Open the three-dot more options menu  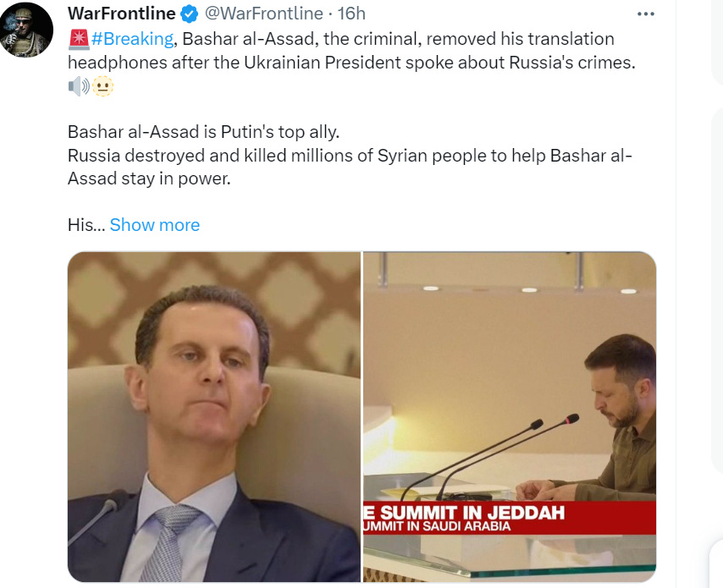[645, 14]
